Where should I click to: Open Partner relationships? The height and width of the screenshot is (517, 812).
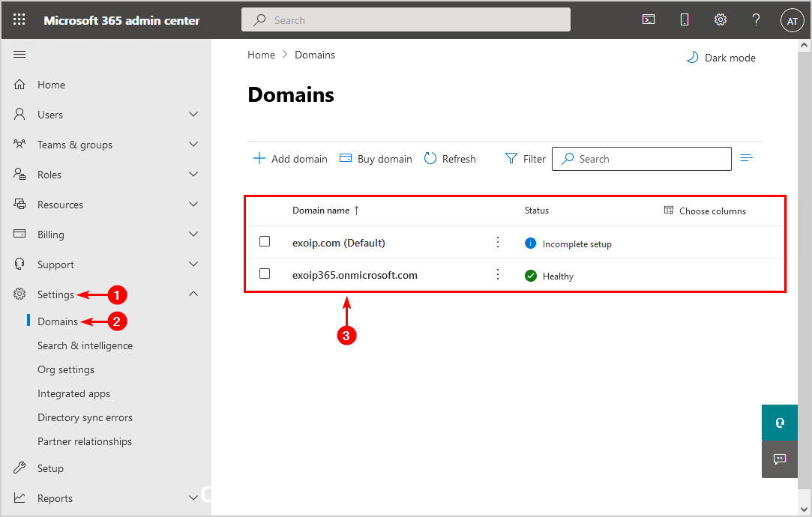[85, 441]
